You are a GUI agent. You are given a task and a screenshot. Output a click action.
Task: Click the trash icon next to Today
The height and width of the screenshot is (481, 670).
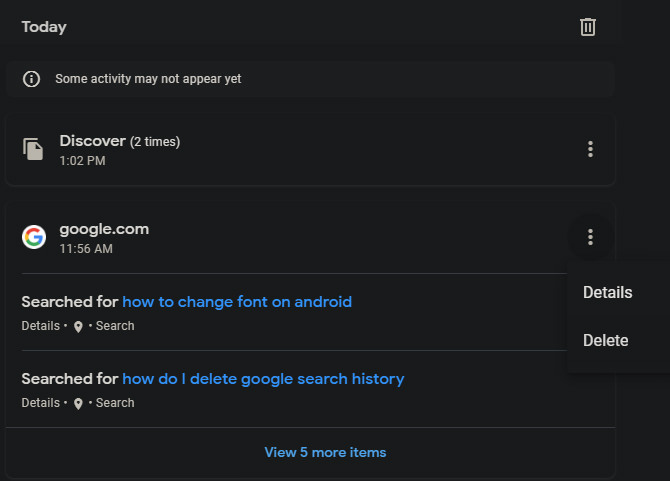pos(588,27)
